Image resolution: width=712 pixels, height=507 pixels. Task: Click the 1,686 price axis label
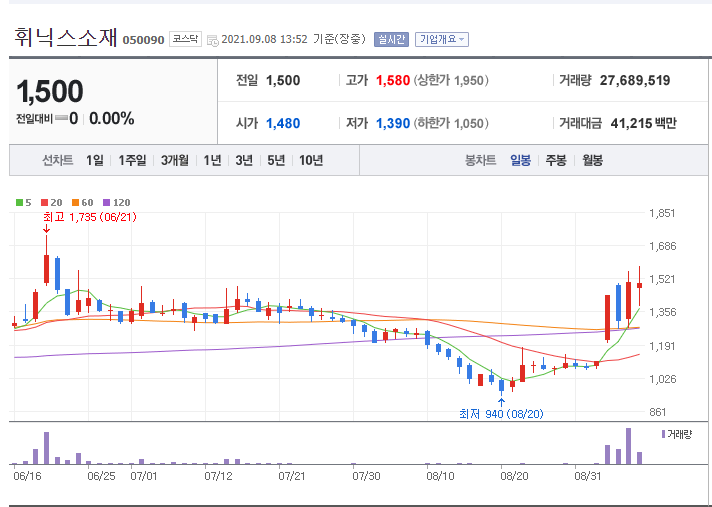[663, 246]
